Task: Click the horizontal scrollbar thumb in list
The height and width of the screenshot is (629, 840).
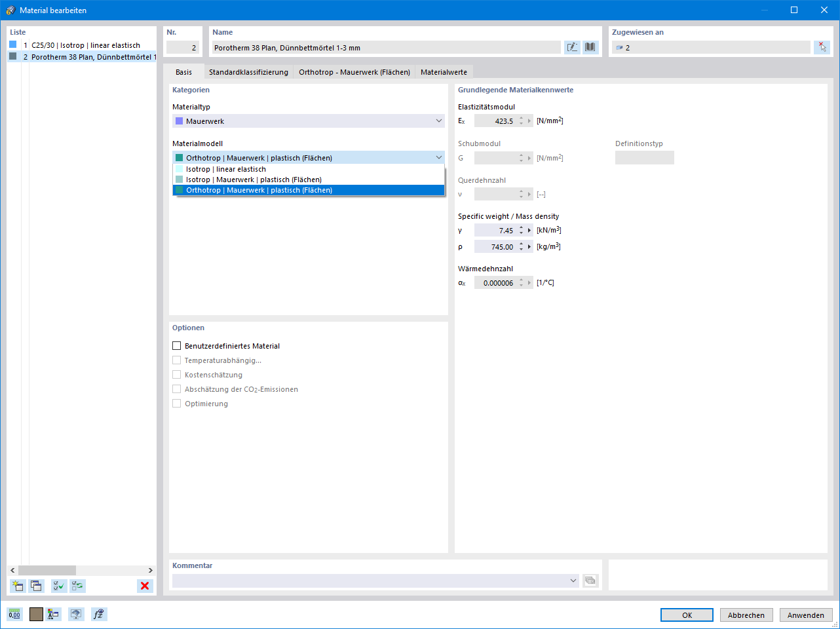Action: (x=47, y=570)
